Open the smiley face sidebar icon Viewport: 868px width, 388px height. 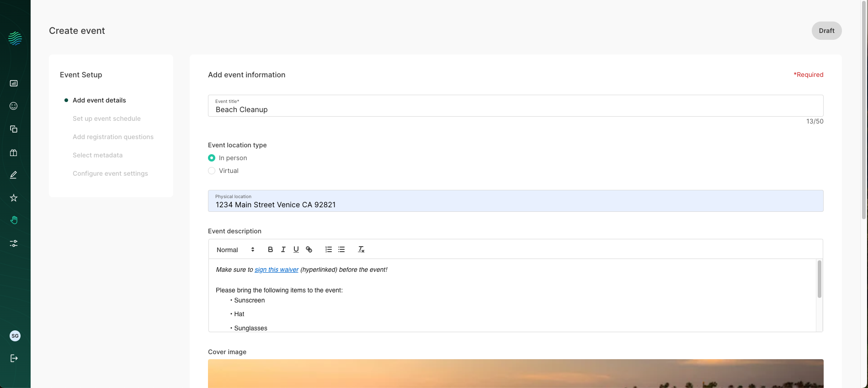14,106
